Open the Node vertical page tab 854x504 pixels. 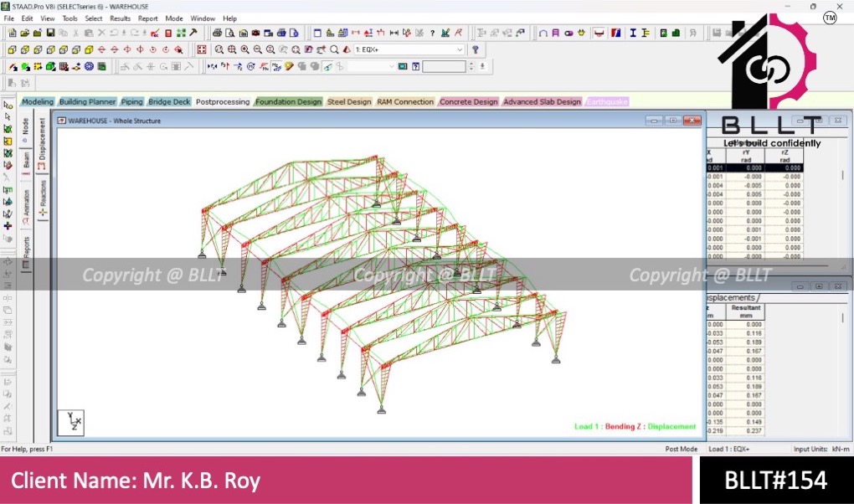(x=25, y=131)
